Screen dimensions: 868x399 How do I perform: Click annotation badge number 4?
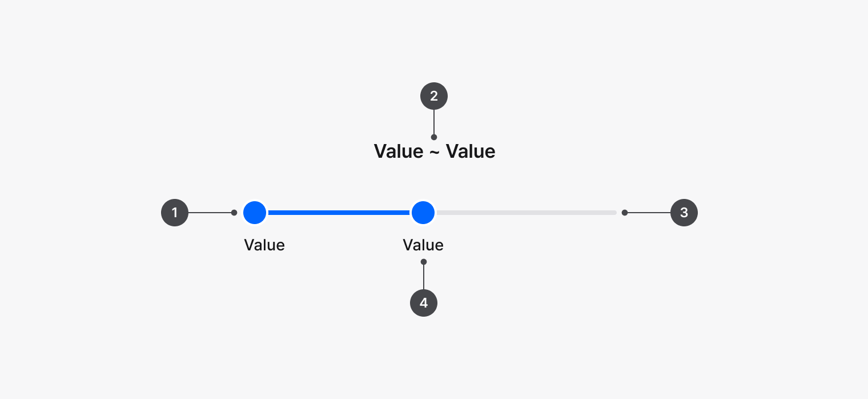point(424,303)
